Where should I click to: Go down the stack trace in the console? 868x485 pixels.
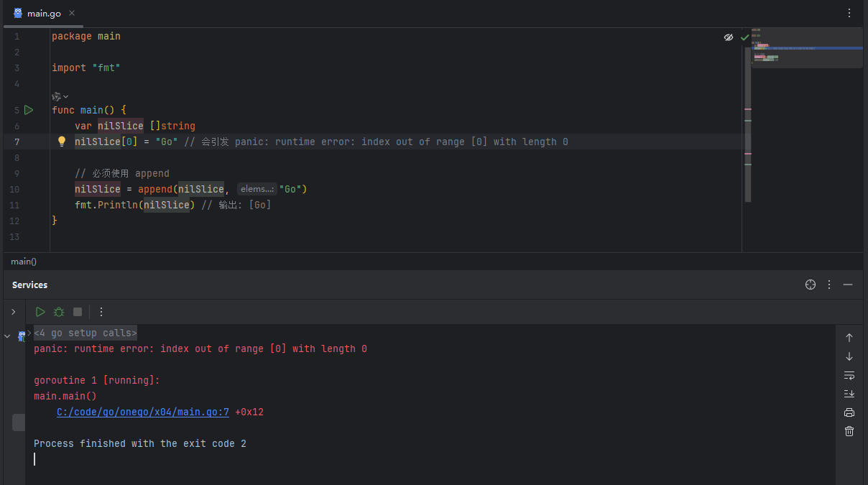point(849,356)
